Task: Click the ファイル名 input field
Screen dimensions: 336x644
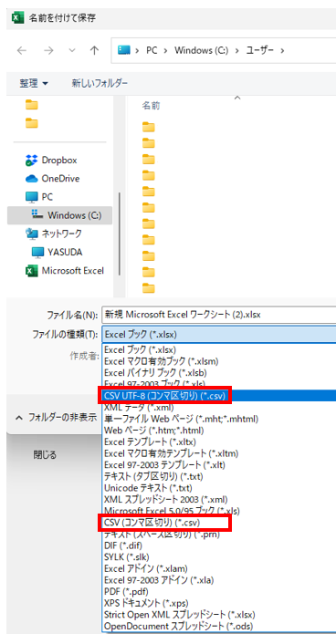Action: coord(218,315)
